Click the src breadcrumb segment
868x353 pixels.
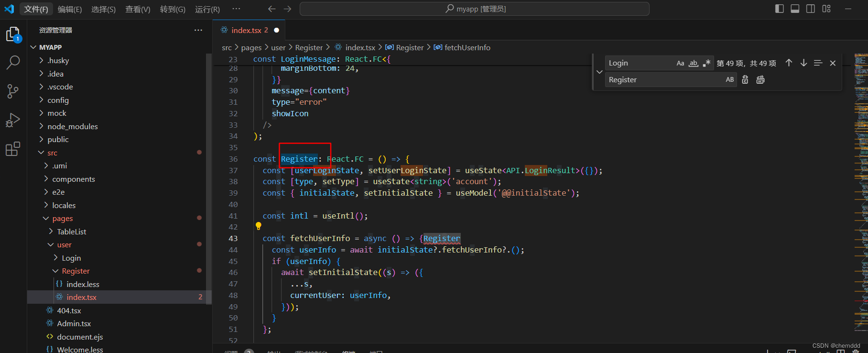click(x=227, y=48)
